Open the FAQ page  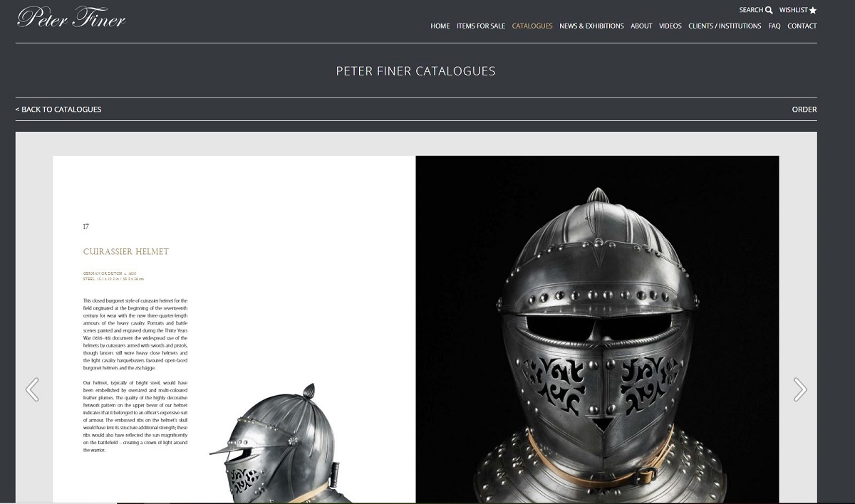coord(774,26)
